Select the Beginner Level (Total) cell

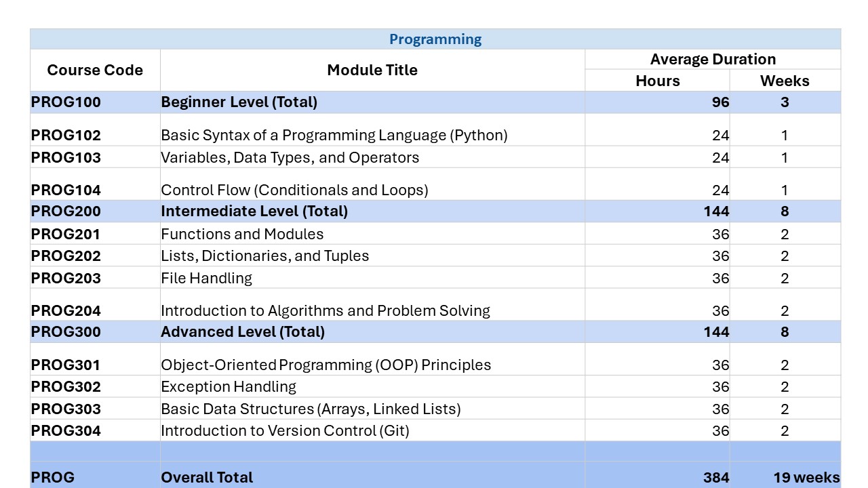pyautogui.click(x=239, y=102)
